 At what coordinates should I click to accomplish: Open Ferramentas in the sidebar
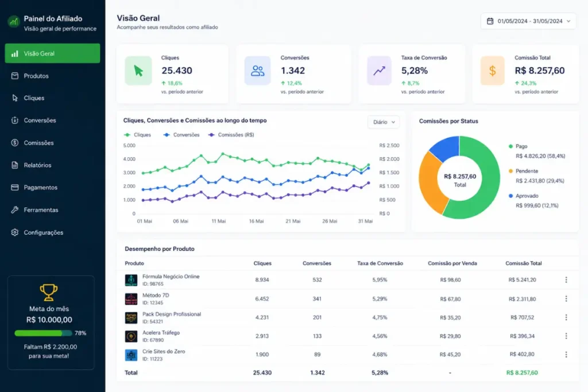tap(52, 209)
